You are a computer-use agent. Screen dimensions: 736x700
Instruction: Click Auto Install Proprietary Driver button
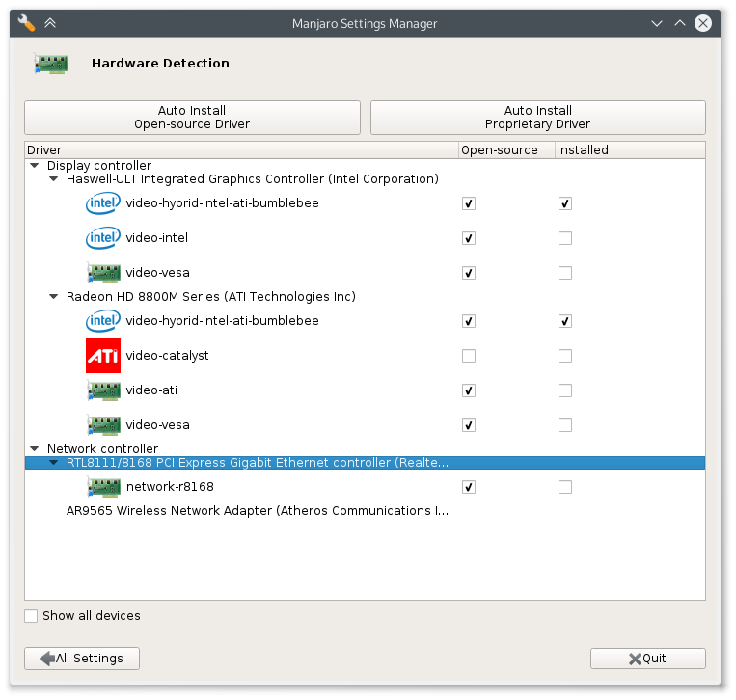538,118
